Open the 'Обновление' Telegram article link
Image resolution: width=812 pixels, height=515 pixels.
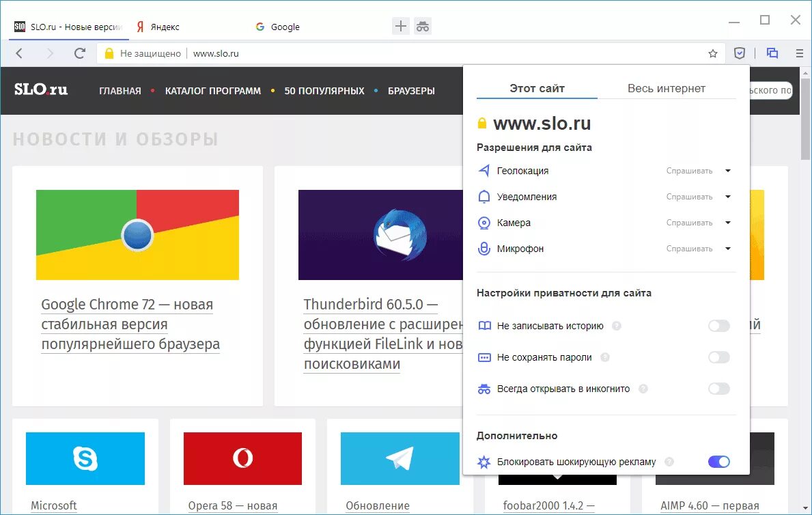coord(378,505)
